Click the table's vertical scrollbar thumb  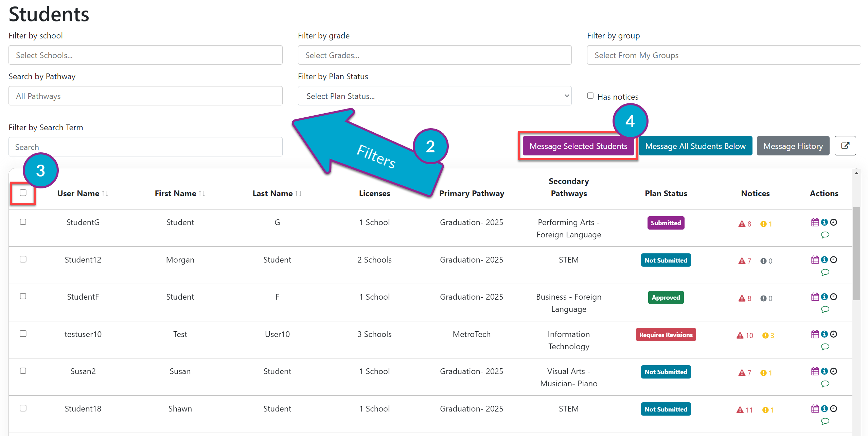pos(857,253)
